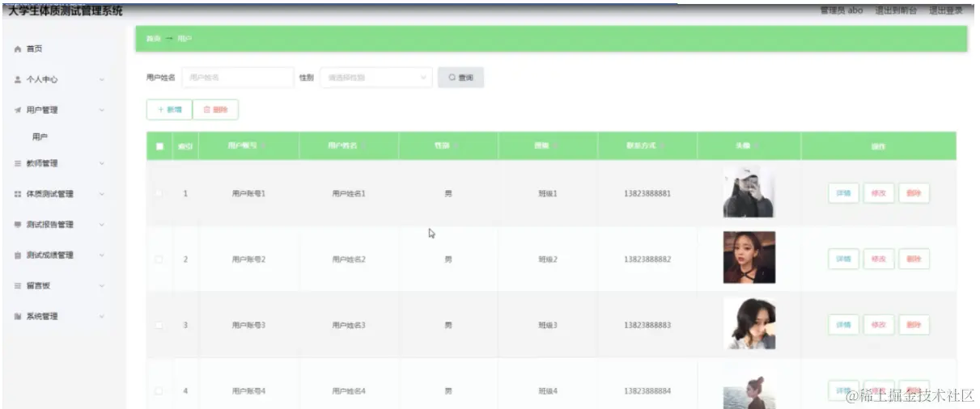
Task: Click the 管理员 abo account label
Action: (842, 11)
